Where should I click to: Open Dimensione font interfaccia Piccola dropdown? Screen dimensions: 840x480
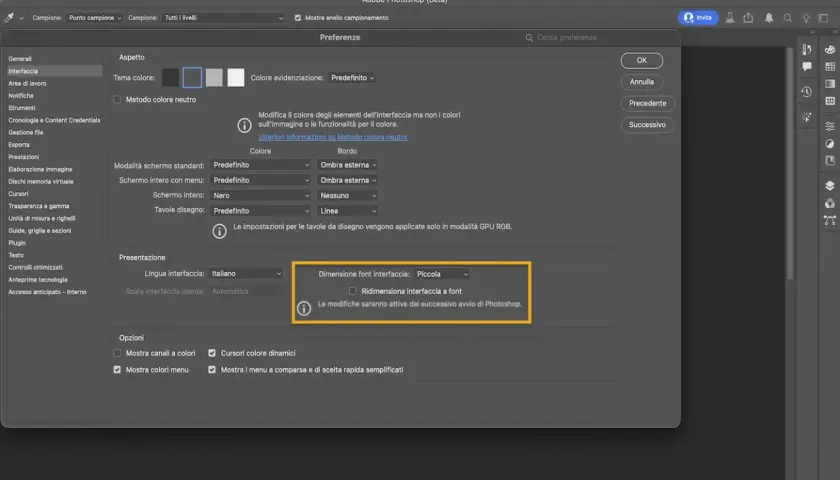pos(442,274)
